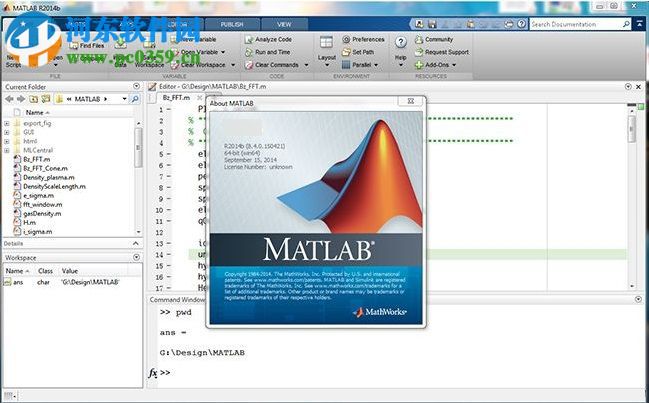This screenshot has width=649, height=403.
Task: Switch to the VIEW tab
Action: click(x=284, y=24)
